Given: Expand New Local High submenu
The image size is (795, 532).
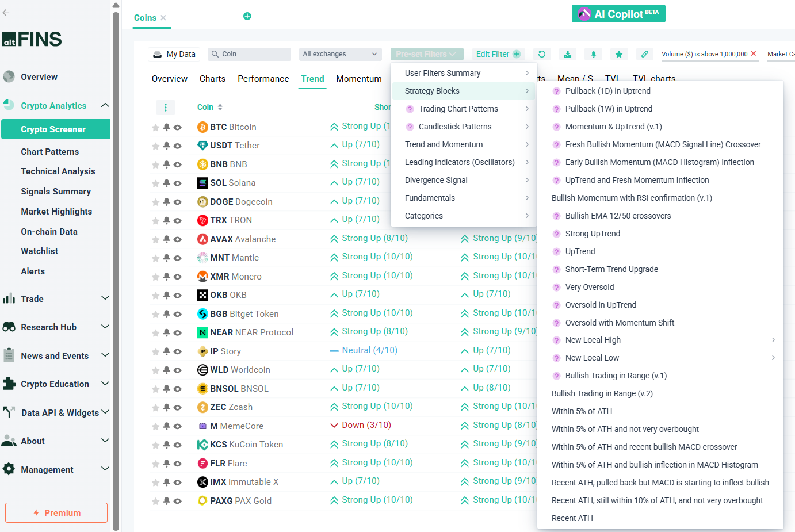Looking at the screenshot, I should 773,340.
